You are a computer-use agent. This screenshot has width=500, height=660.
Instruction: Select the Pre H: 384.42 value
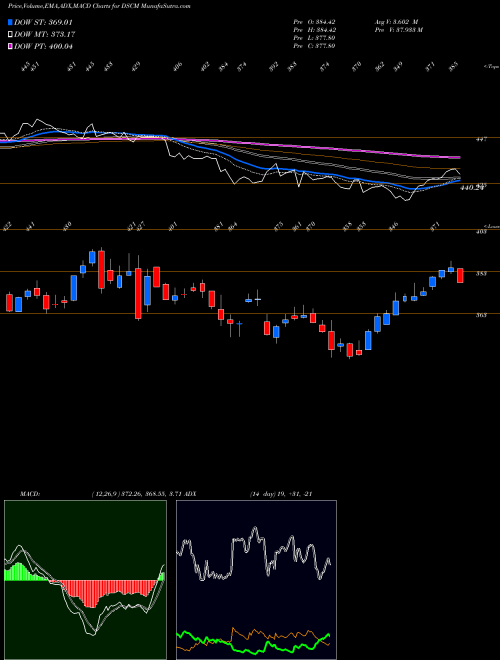[314, 30]
